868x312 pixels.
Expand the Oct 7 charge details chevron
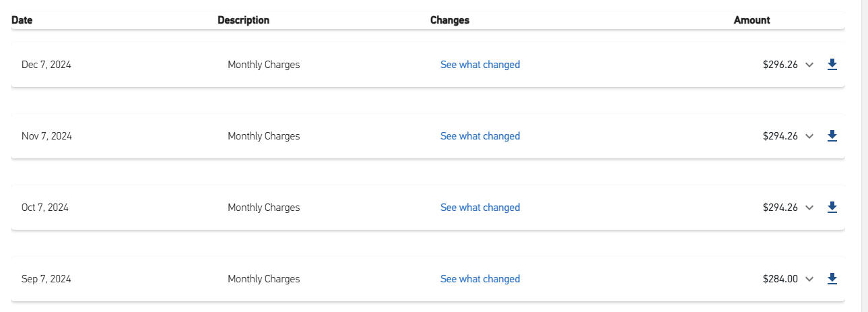(809, 208)
